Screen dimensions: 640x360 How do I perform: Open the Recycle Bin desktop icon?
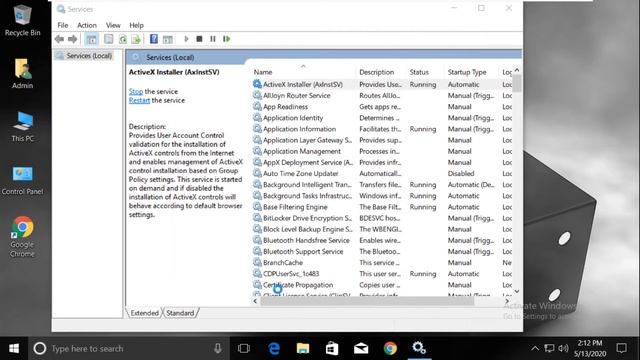(22, 20)
